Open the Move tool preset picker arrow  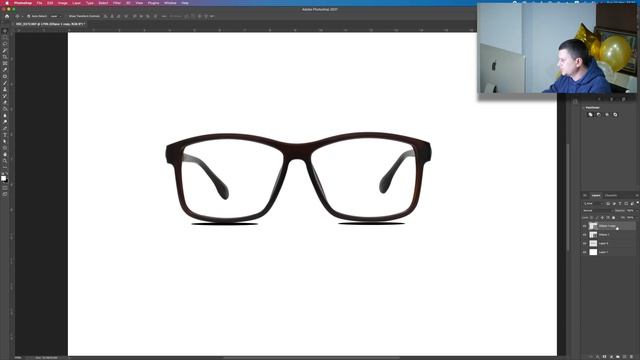pyautogui.click(x=22, y=16)
